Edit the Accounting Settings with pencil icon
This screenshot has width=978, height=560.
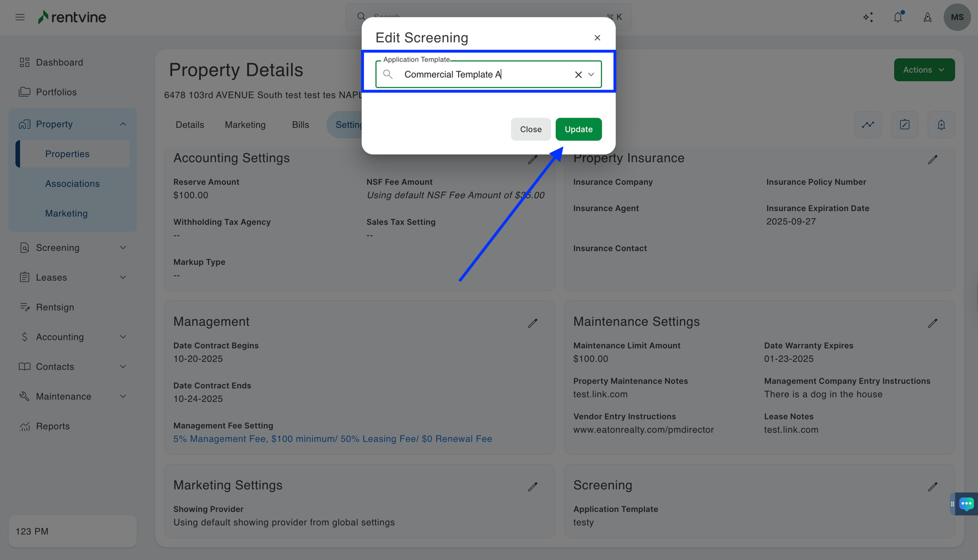coord(532,159)
